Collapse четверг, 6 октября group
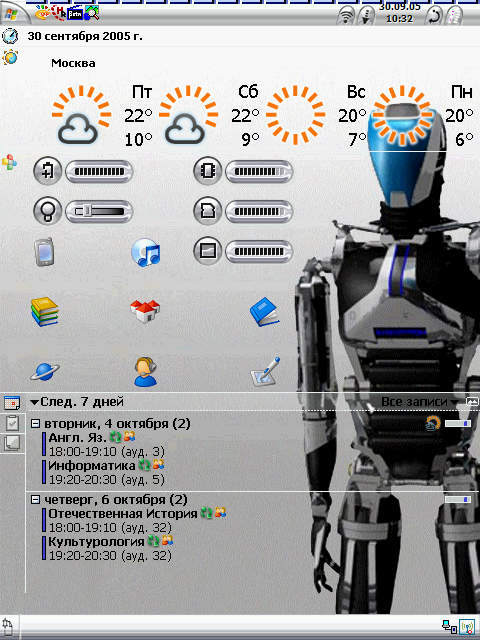 [36, 499]
